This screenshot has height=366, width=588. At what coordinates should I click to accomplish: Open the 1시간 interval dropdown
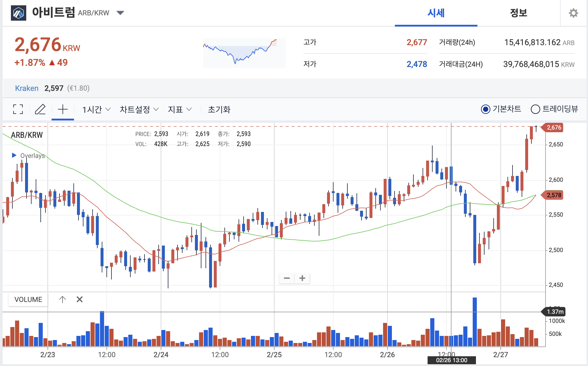pyautogui.click(x=96, y=109)
